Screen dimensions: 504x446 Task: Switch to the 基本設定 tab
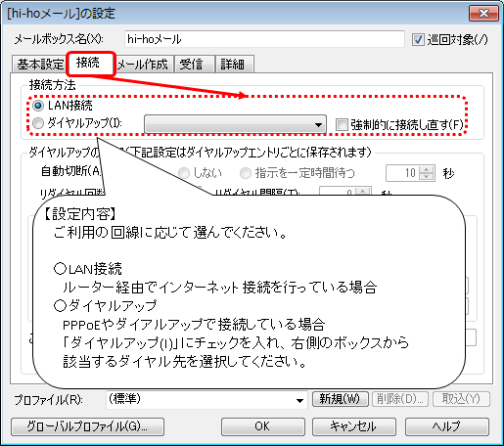pos(40,65)
